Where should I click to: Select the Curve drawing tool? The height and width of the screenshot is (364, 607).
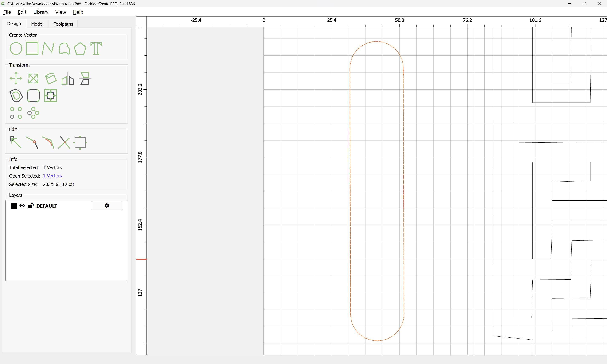[64, 48]
